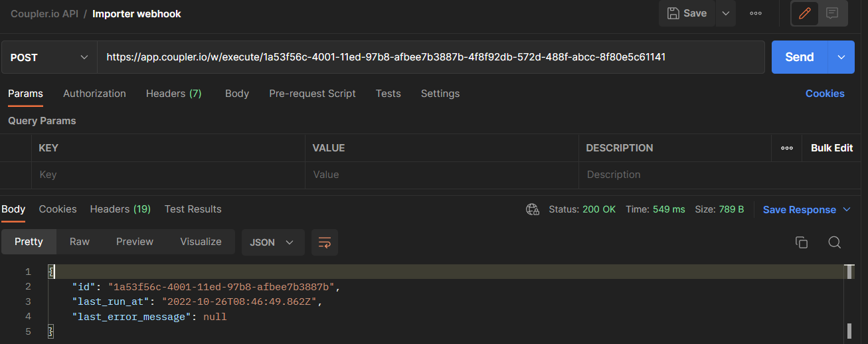868x344 pixels.
Task: Open the POST method dropdown
Action: tap(49, 58)
